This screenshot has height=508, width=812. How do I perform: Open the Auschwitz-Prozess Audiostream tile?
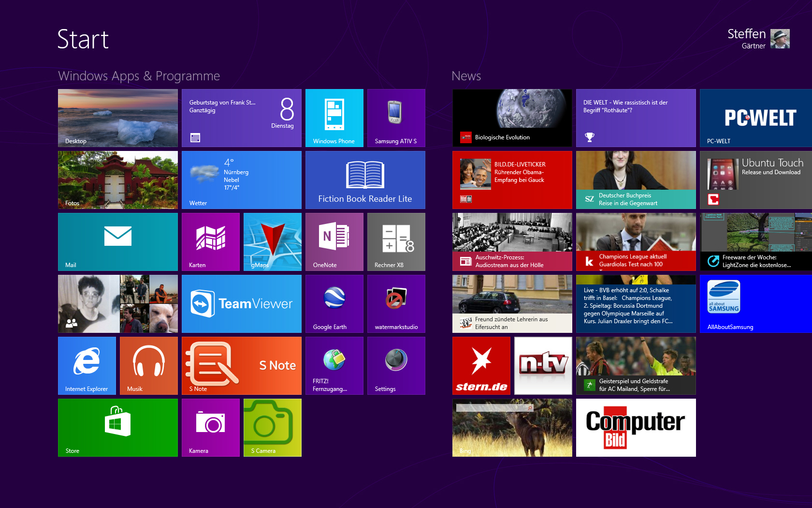click(512, 242)
